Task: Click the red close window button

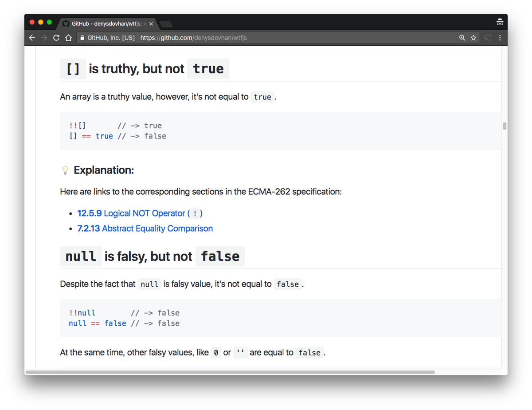Action: click(x=32, y=22)
